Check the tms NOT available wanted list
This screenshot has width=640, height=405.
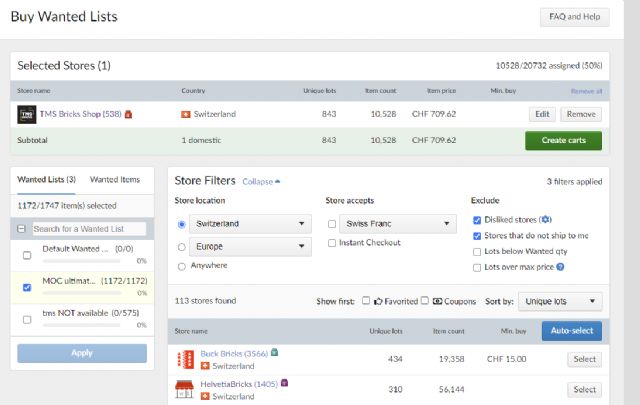pos(26,317)
